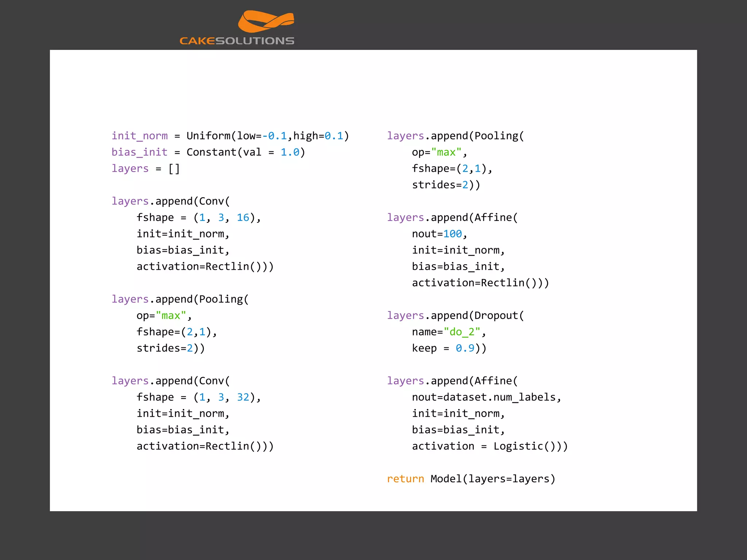Click the nout=dataset.num_labels line
747x560 pixels.
click(486, 397)
